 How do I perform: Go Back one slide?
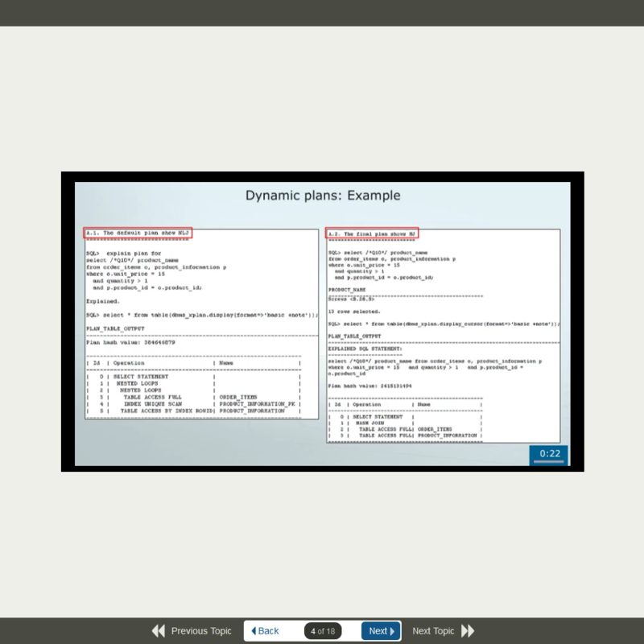coord(265,631)
